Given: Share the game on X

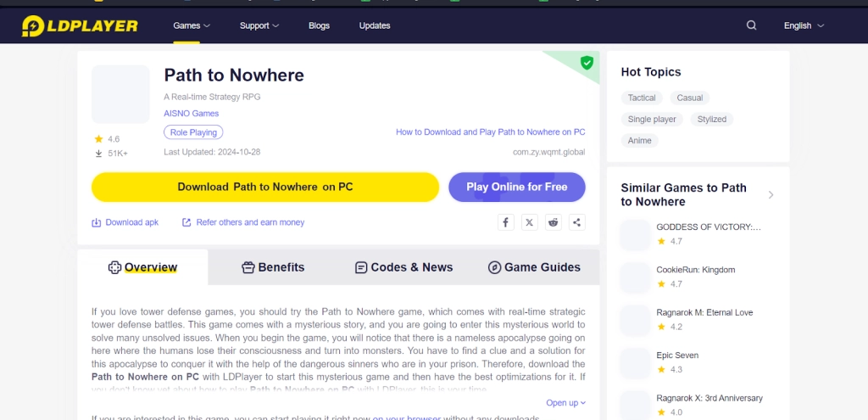Looking at the screenshot, I should 529,222.
